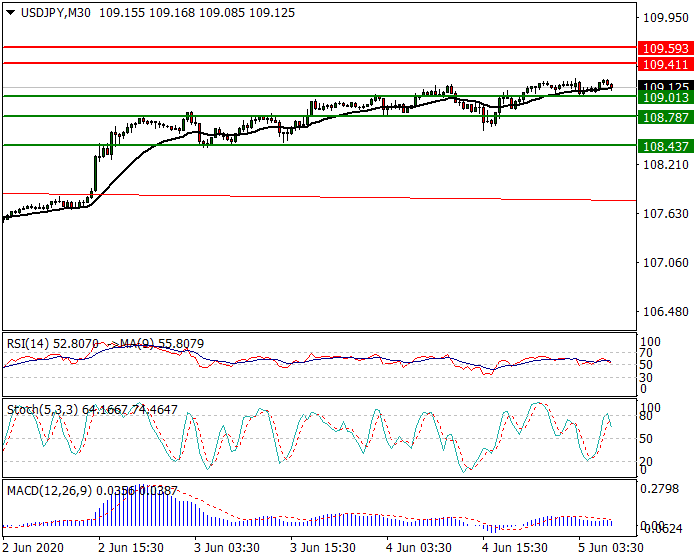Screen dimensions: 700x560
Task: Select the 109.593 red resistance price label
Action: tap(666, 49)
